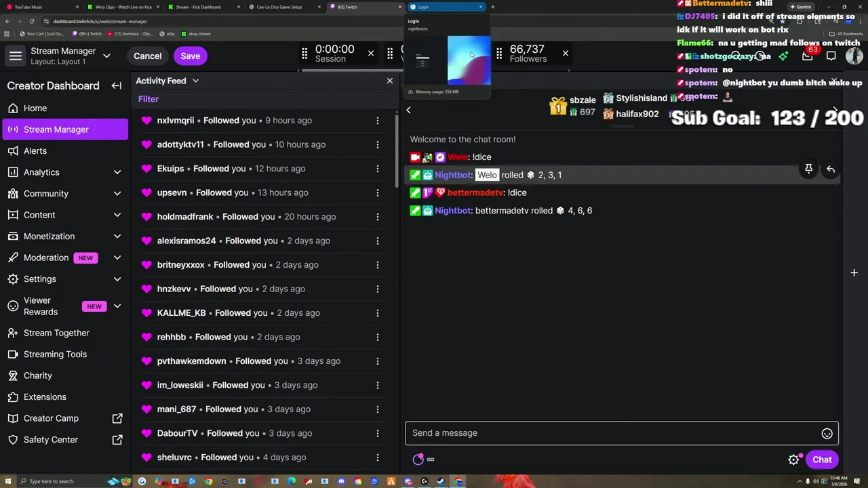
Task: Expand the Community section
Action: pyautogui.click(x=117, y=194)
